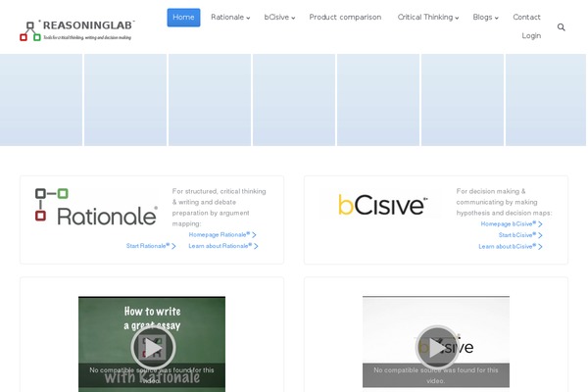The width and height of the screenshot is (588, 392).
Task: Expand the bCisive menu dropdown
Action: (x=279, y=18)
